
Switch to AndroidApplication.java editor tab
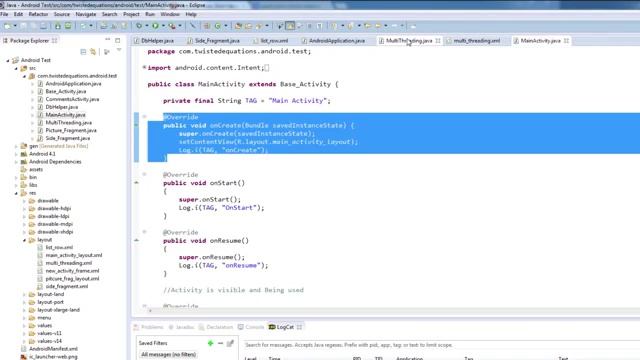tap(333, 41)
